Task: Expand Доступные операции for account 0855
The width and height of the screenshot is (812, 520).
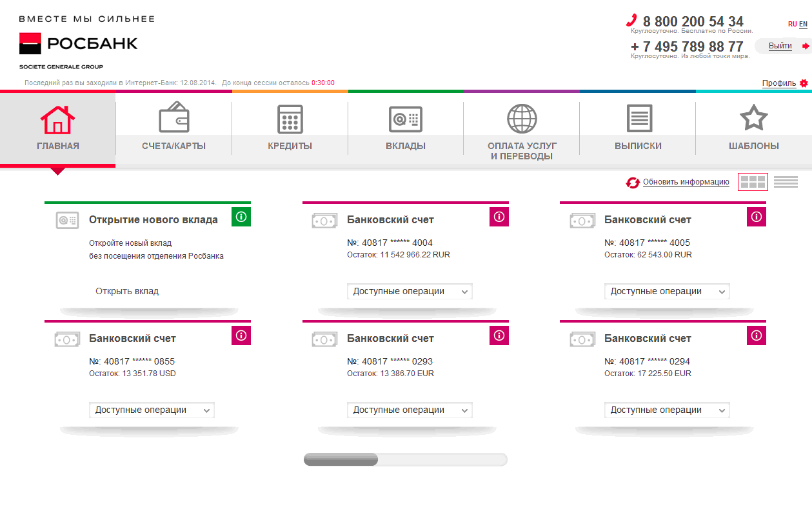Action: 151,410
